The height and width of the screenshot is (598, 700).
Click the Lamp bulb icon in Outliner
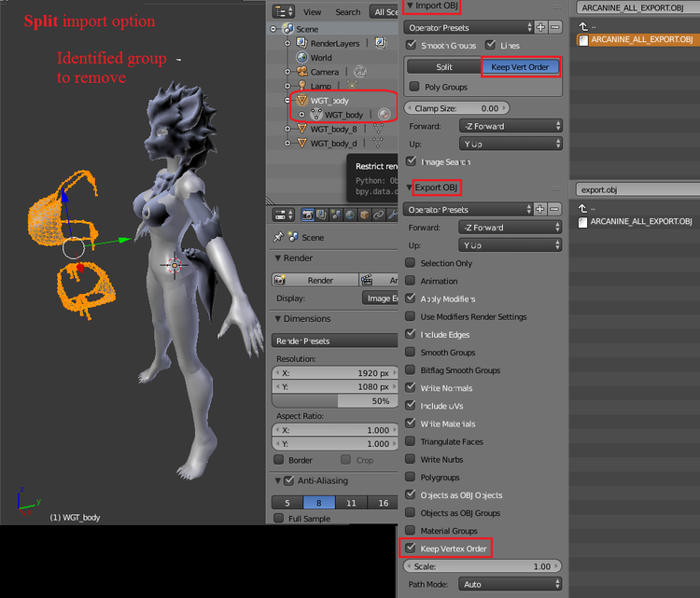302,86
